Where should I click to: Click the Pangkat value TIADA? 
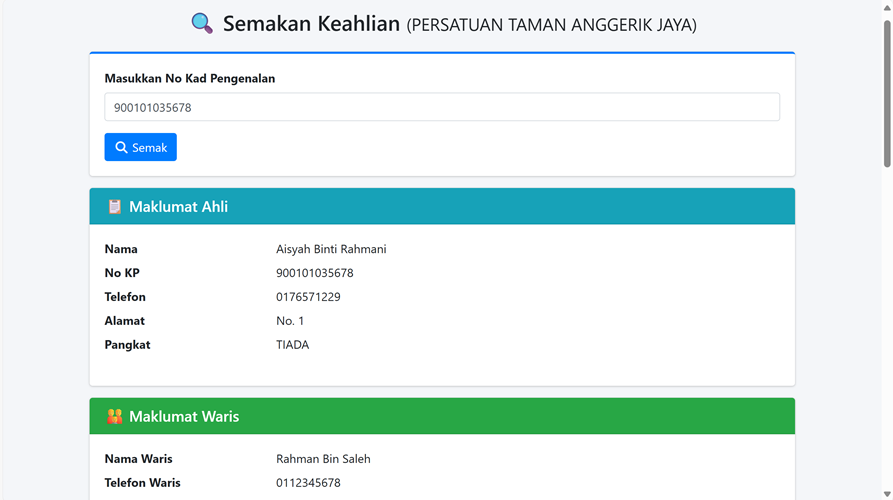(293, 345)
